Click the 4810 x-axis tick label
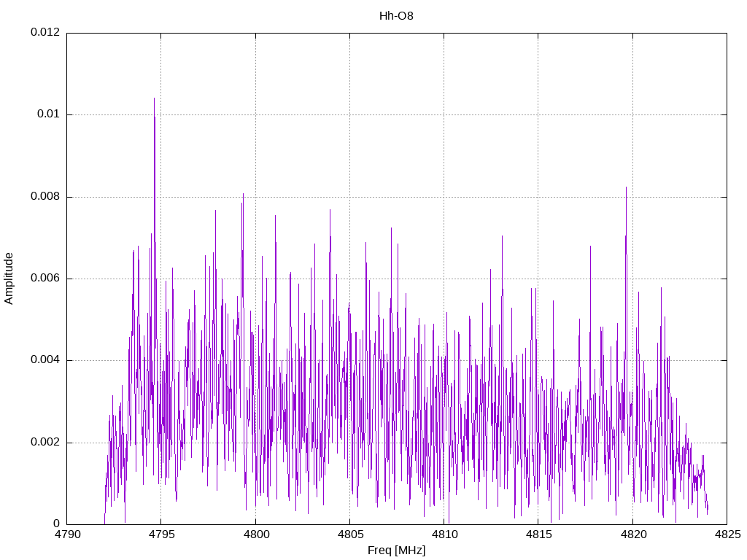Screen dimensions: 747x560 (445, 534)
